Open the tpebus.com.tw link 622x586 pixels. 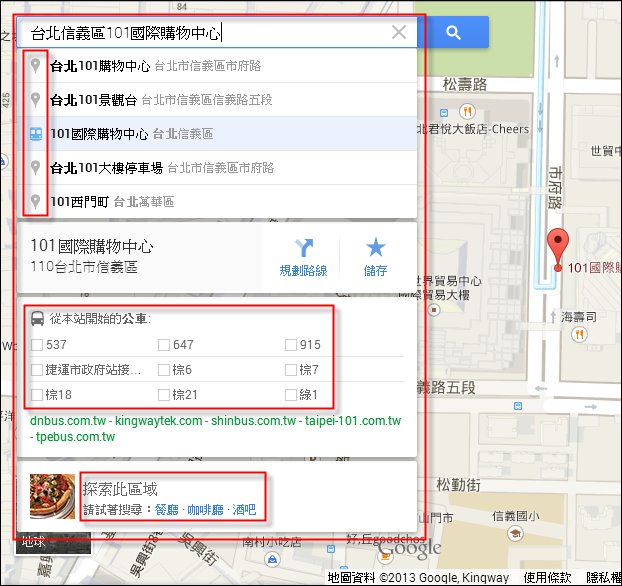pyautogui.click(x=75, y=437)
